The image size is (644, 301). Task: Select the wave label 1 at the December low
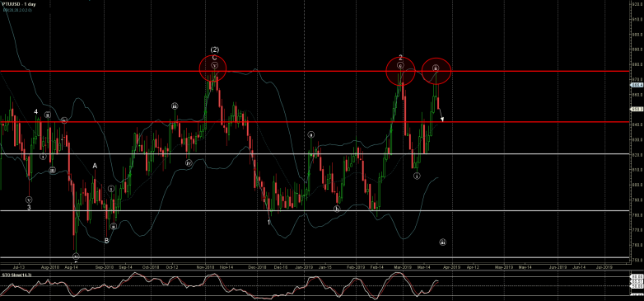pos(268,222)
